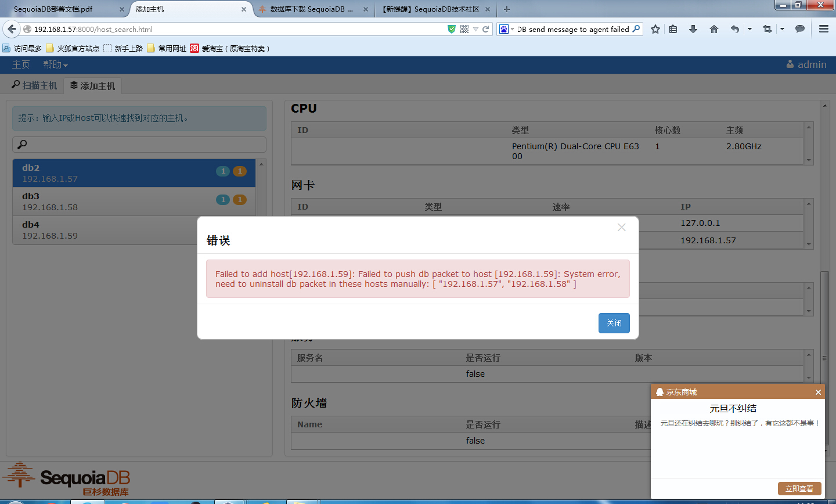Open the bookmarks list icon
836x504 pixels.
click(x=673, y=29)
